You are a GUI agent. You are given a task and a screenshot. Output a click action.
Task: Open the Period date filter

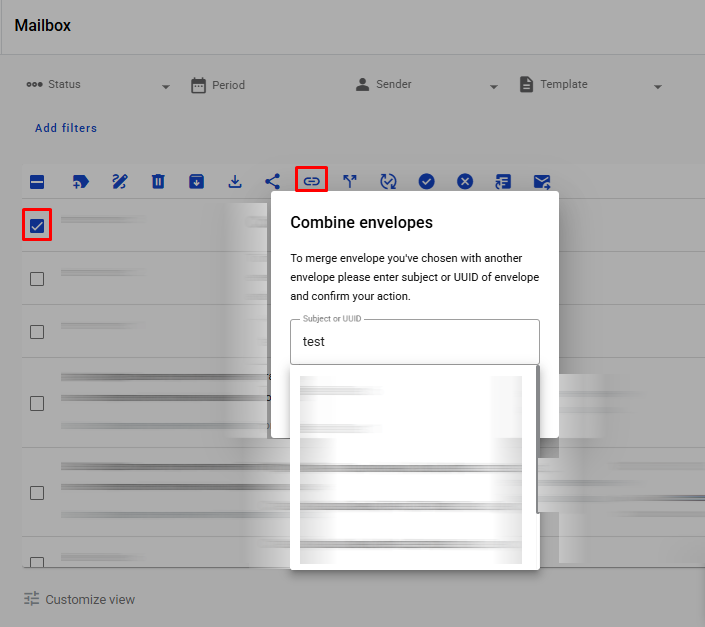(x=263, y=84)
